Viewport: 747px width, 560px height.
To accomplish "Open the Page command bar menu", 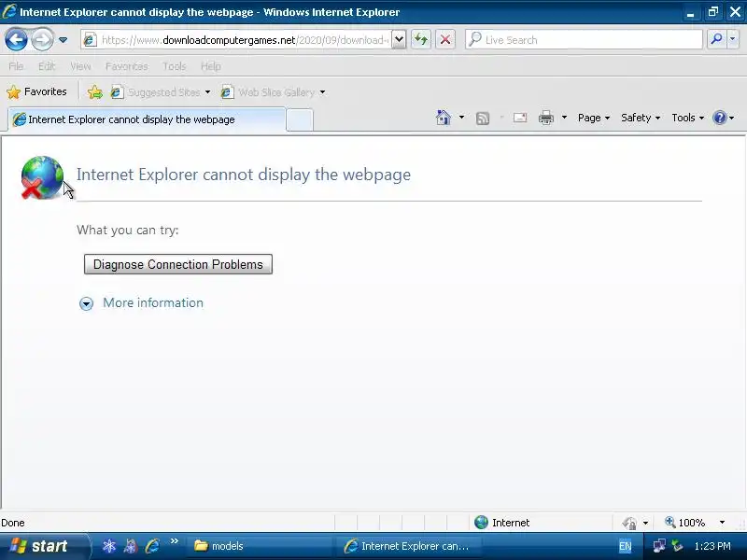I will (x=594, y=118).
